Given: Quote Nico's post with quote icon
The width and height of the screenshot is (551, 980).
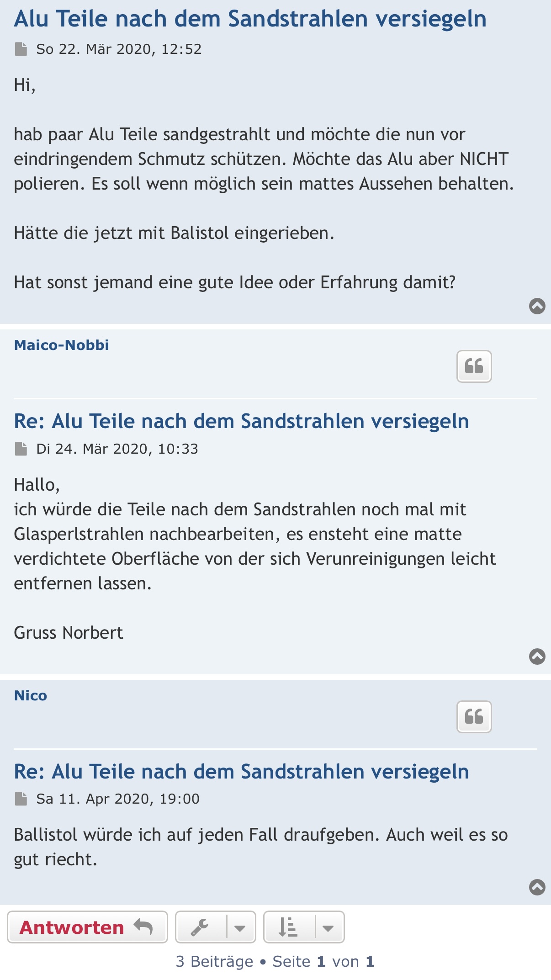Looking at the screenshot, I should 474,716.
